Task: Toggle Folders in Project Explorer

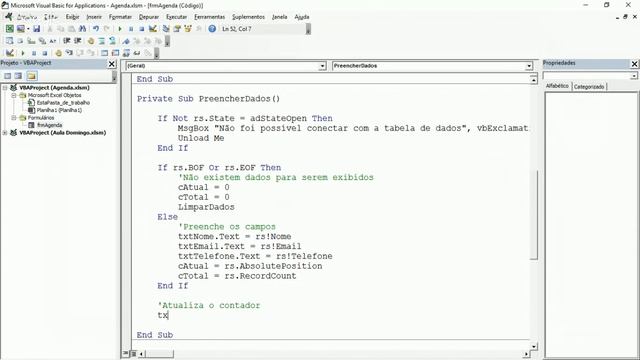Action: (x=32, y=76)
